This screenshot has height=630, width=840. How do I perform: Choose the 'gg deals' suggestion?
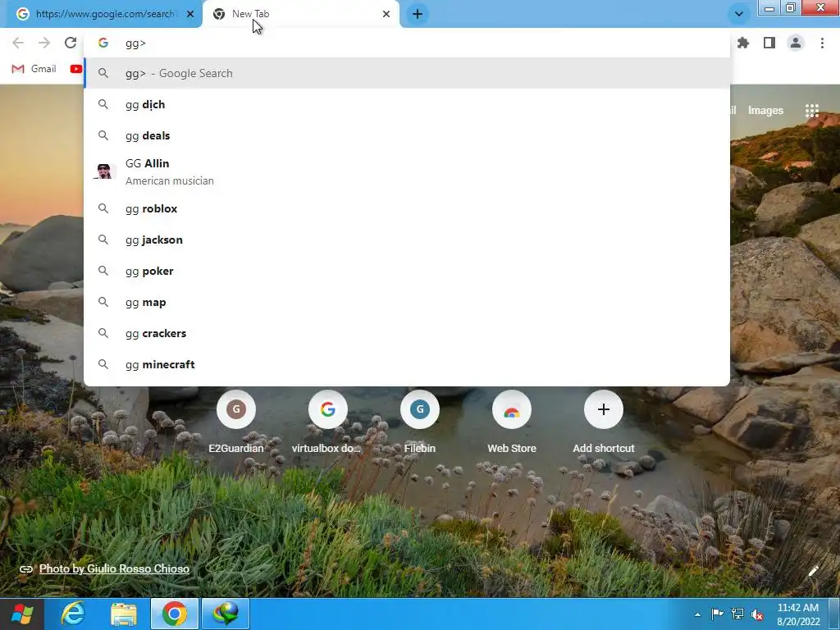[x=407, y=135]
